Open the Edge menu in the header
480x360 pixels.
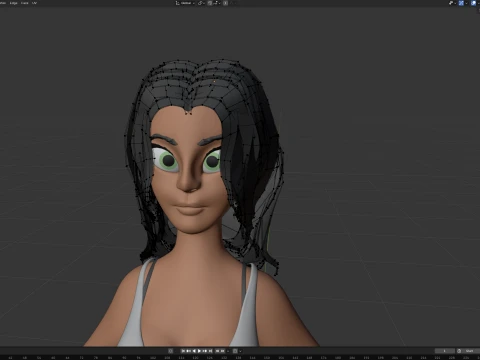[13, 3]
